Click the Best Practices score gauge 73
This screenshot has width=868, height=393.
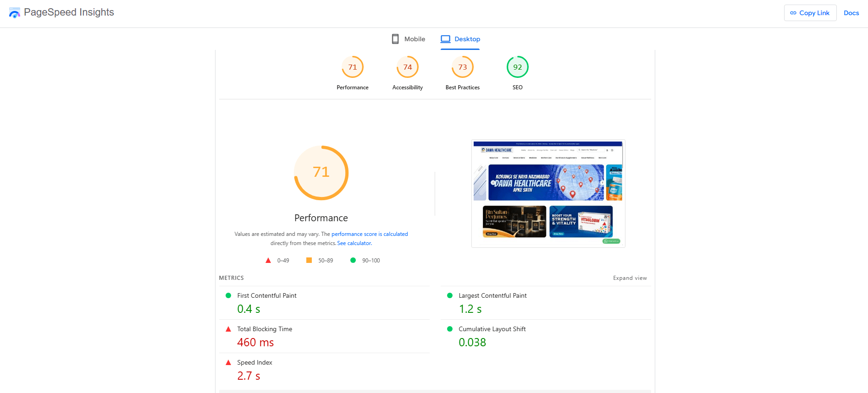pyautogui.click(x=462, y=67)
